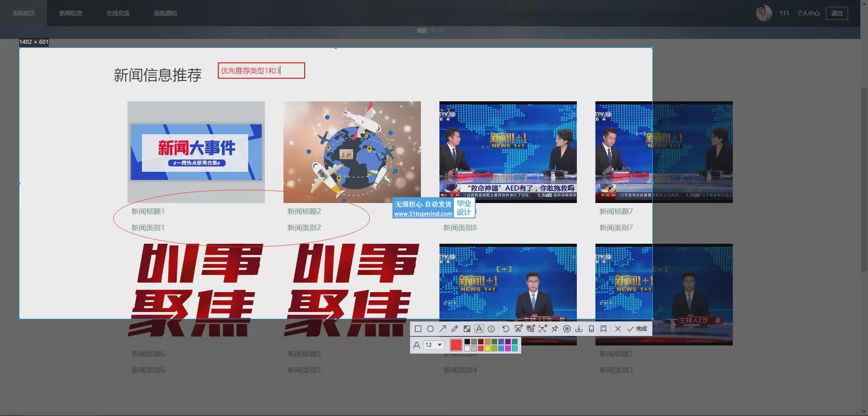Open the 系统首页 nav tab
Viewport: 868px width, 416px height.
tap(24, 13)
